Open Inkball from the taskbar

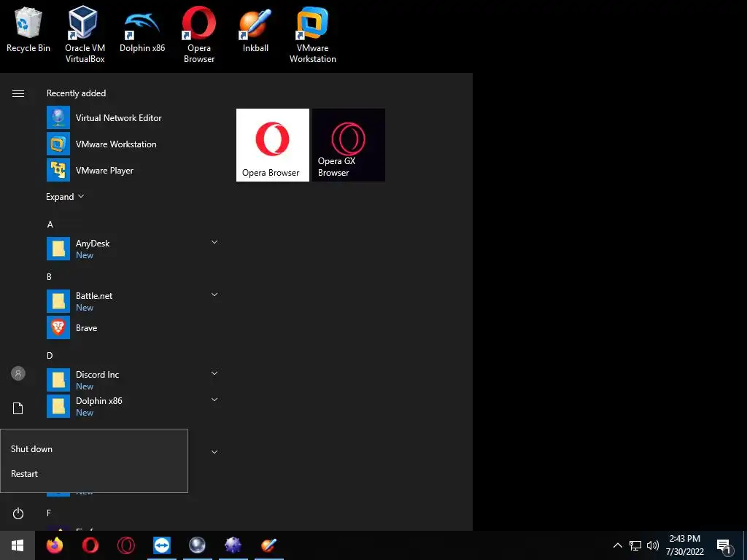click(269, 545)
